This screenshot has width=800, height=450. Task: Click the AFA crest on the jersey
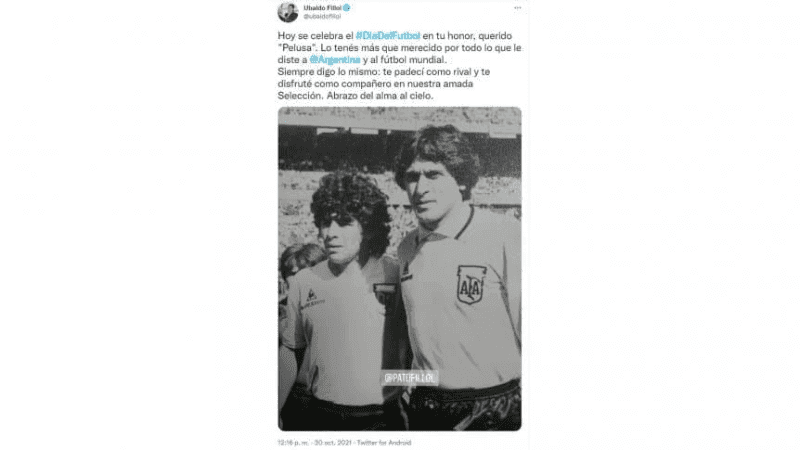click(470, 286)
